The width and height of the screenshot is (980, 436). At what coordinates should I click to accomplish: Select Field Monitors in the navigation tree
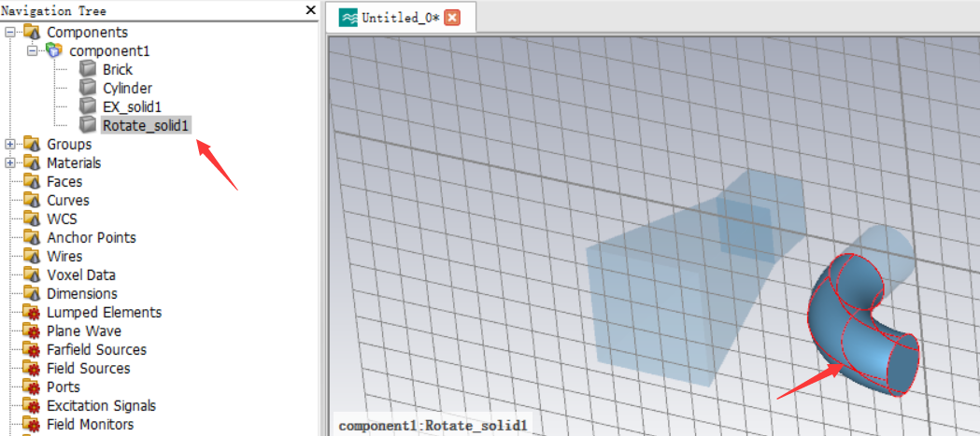[x=90, y=425]
